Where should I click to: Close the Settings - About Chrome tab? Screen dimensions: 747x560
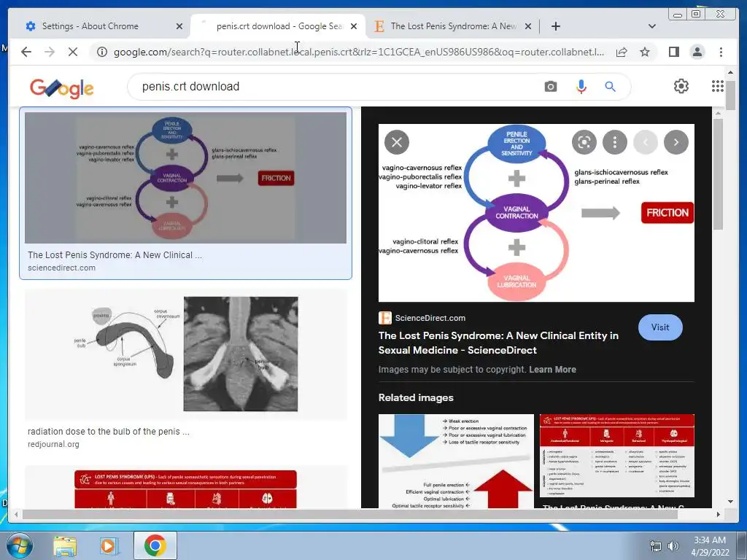click(179, 26)
